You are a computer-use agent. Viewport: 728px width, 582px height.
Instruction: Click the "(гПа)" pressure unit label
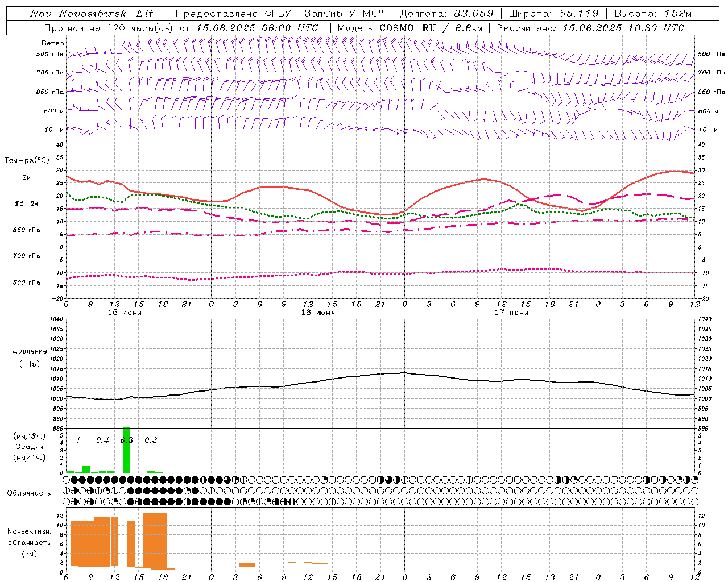(29, 364)
